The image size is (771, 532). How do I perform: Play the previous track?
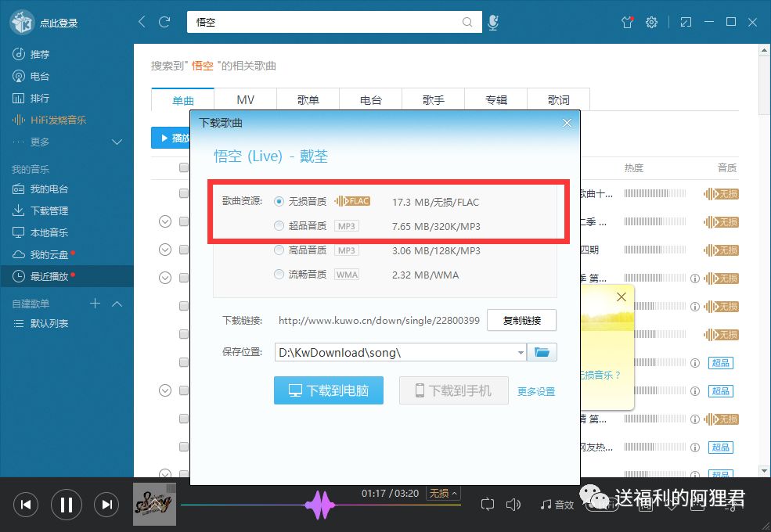pos(26,505)
